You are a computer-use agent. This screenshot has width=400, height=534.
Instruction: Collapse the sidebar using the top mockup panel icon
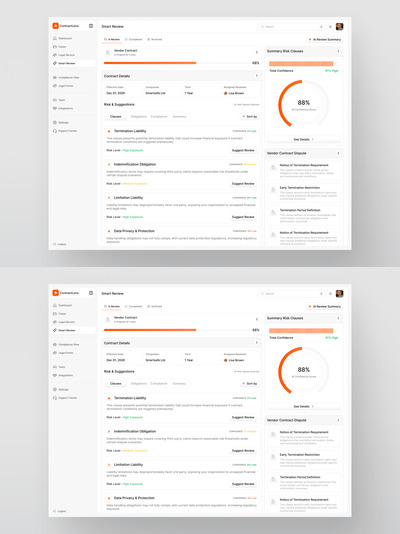pyautogui.click(x=91, y=26)
